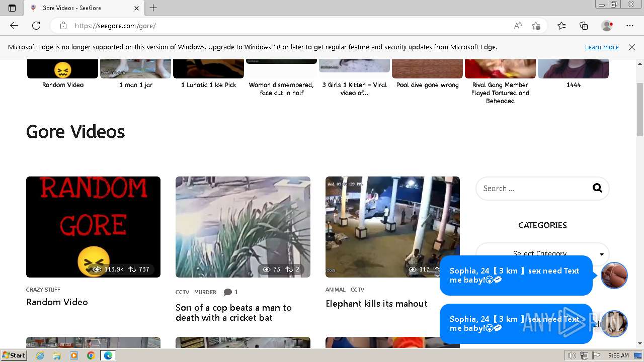
Task: Expand the Select Category dropdown
Action: point(542,254)
